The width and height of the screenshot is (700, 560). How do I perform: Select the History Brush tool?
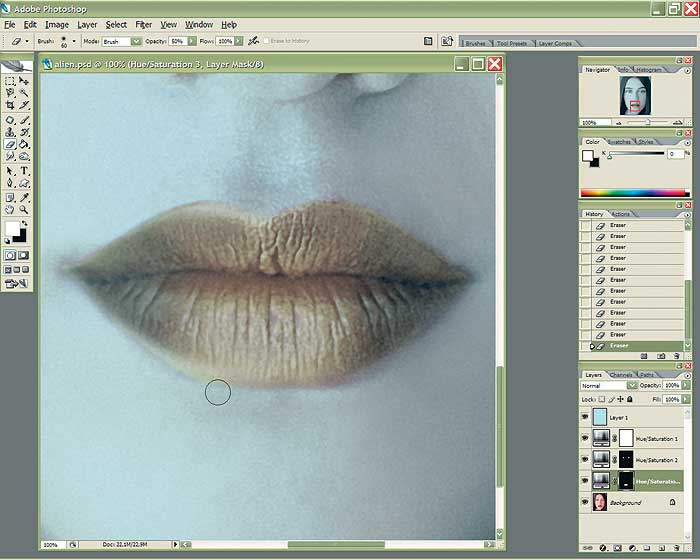click(24, 132)
